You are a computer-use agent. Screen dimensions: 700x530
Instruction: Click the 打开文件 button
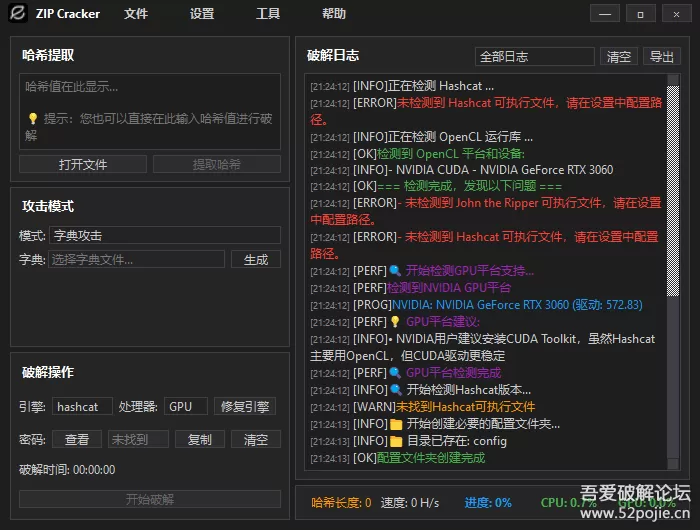[83, 164]
